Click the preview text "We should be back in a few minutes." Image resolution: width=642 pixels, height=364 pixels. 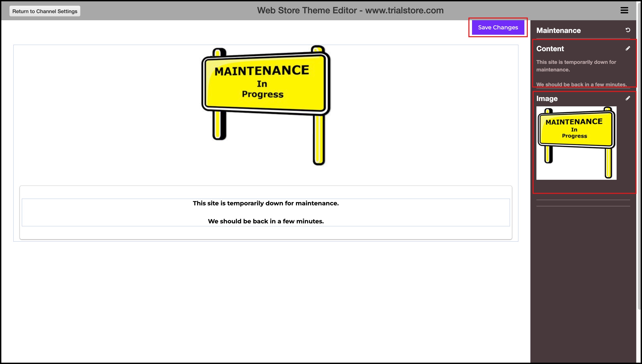click(x=266, y=221)
